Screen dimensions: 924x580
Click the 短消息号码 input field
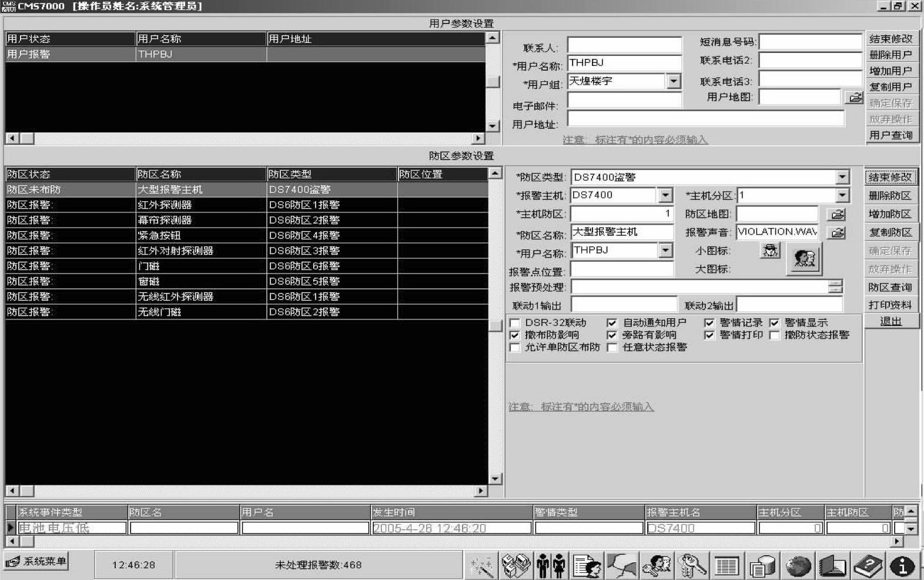pyautogui.click(x=811, y=42)
